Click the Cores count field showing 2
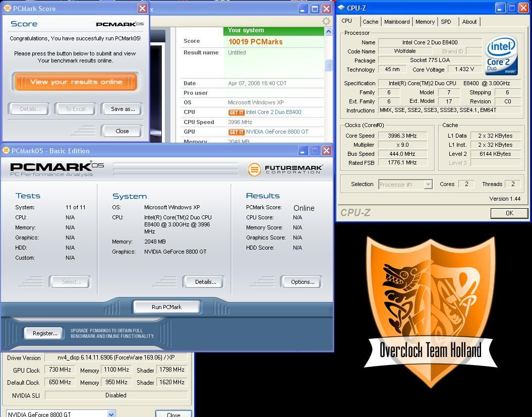 click(x=466, y=184)
